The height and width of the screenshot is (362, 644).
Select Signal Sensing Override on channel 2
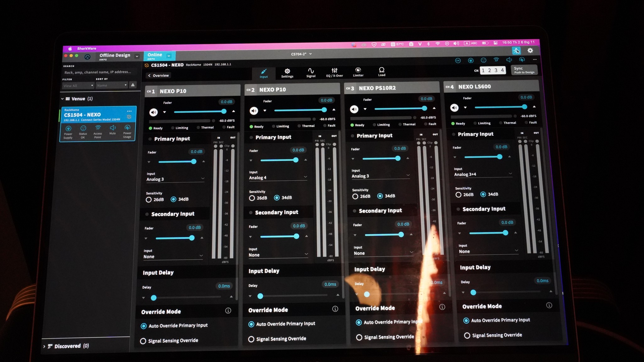(x=251, y=339)
